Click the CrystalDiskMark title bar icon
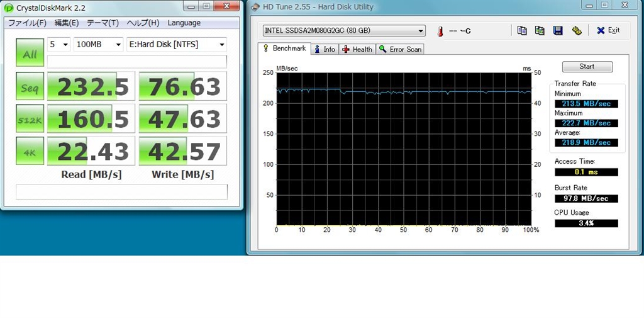This screenshot has width=644, height=318. point(9,8)
